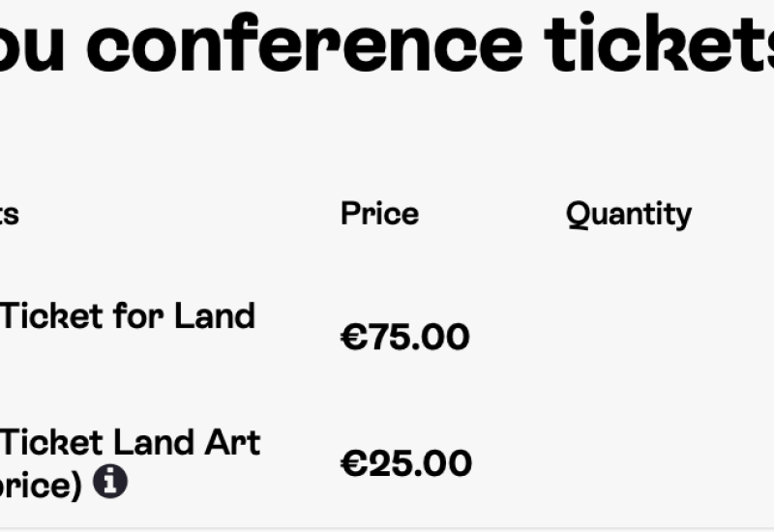Click the word 'for' in the first ticket name

tap(138, 316)
